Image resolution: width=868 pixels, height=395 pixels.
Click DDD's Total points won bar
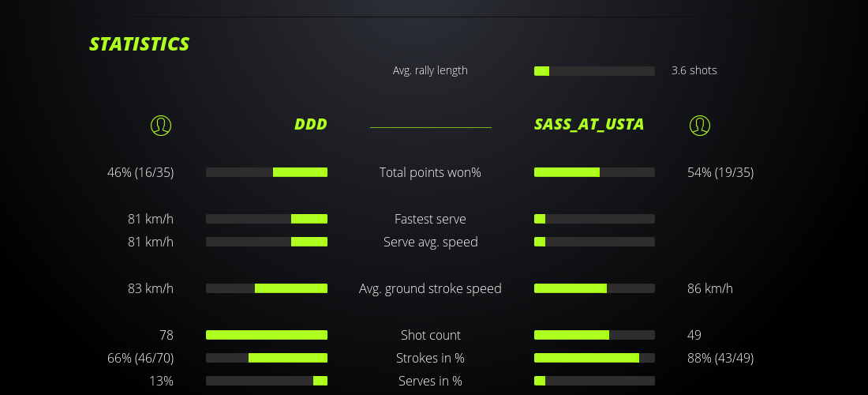point(267,172)
